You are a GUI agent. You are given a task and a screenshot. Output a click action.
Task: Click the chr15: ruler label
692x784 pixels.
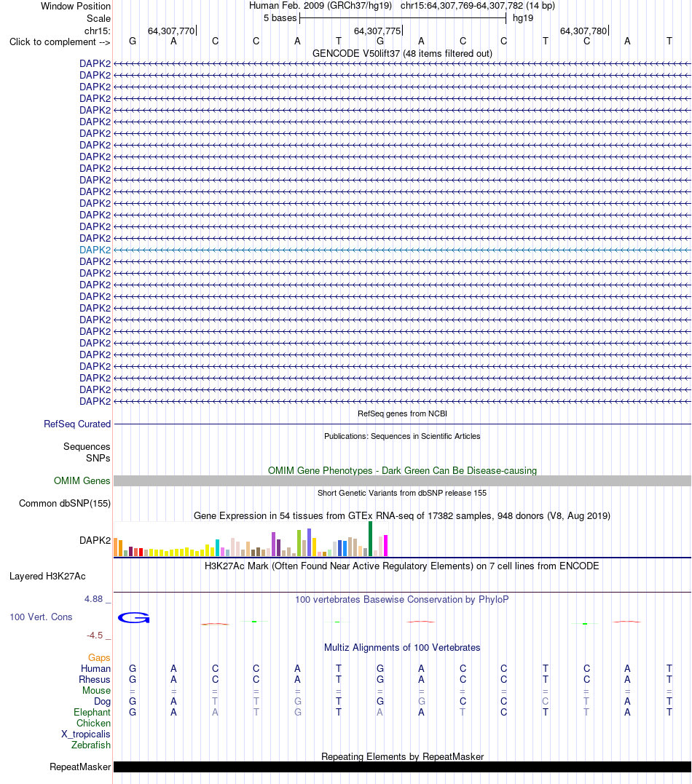click(98, 31)
